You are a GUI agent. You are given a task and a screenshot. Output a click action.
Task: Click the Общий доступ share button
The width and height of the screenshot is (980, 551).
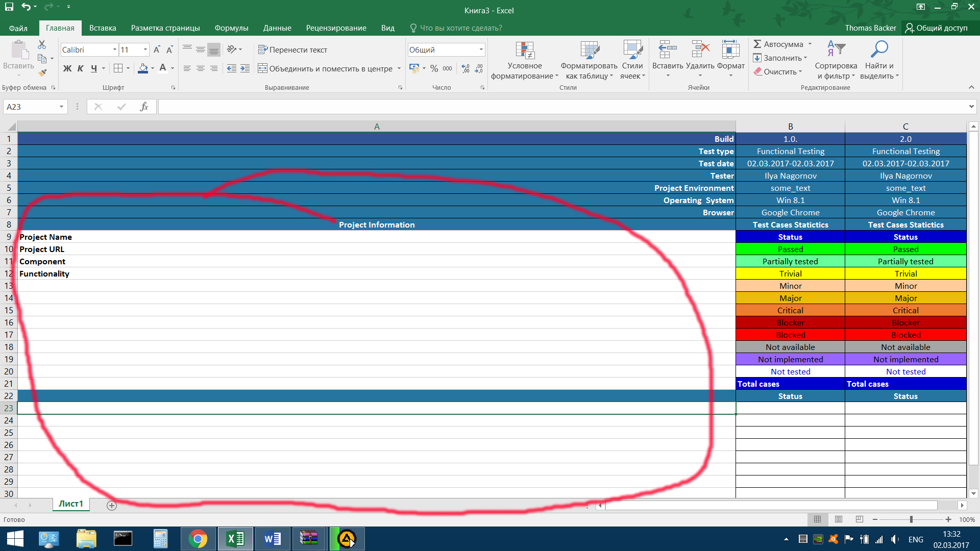click(x=937, y=28)
